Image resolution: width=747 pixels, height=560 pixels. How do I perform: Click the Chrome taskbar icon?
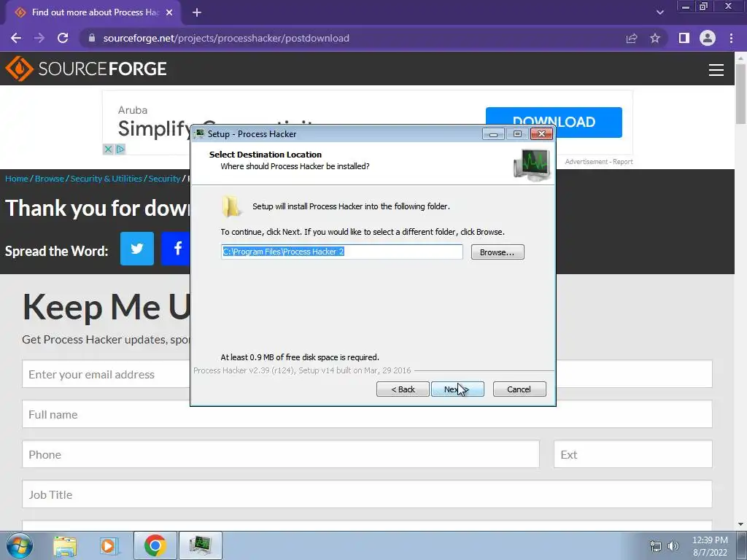pyautogui.click(x=155, y=545)
